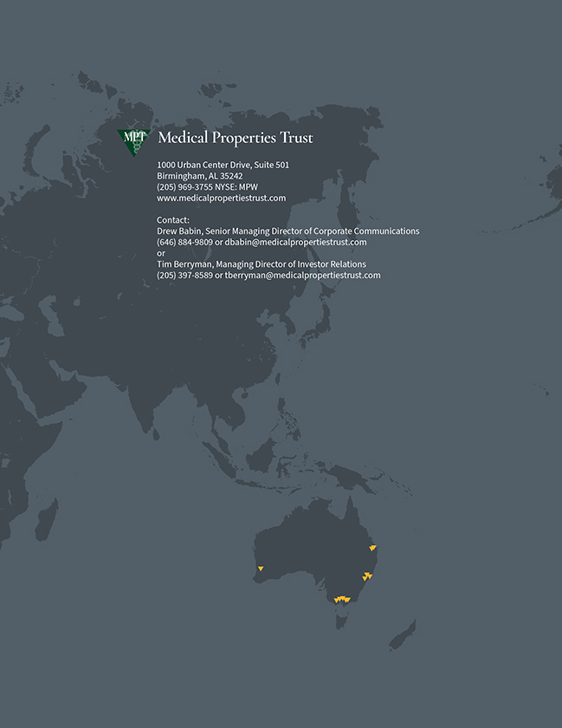Call Tim Berryman at (205) 397-8589
Image resolution: width=562 pixels, height=728 pixels.
184,275
